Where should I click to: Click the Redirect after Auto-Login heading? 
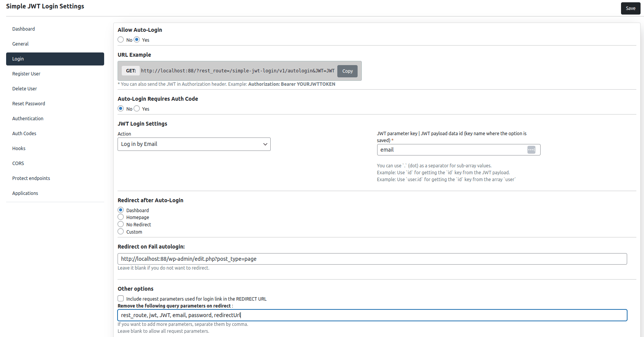click(x=150, y=200)
